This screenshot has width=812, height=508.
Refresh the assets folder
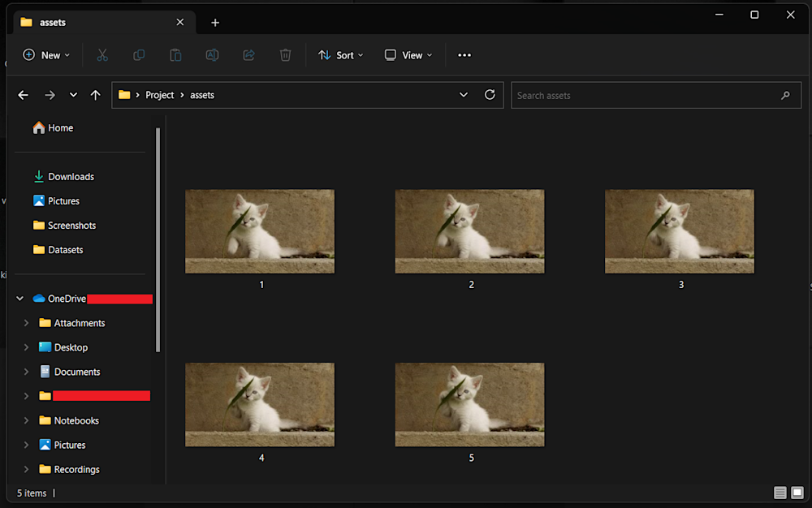490,95
